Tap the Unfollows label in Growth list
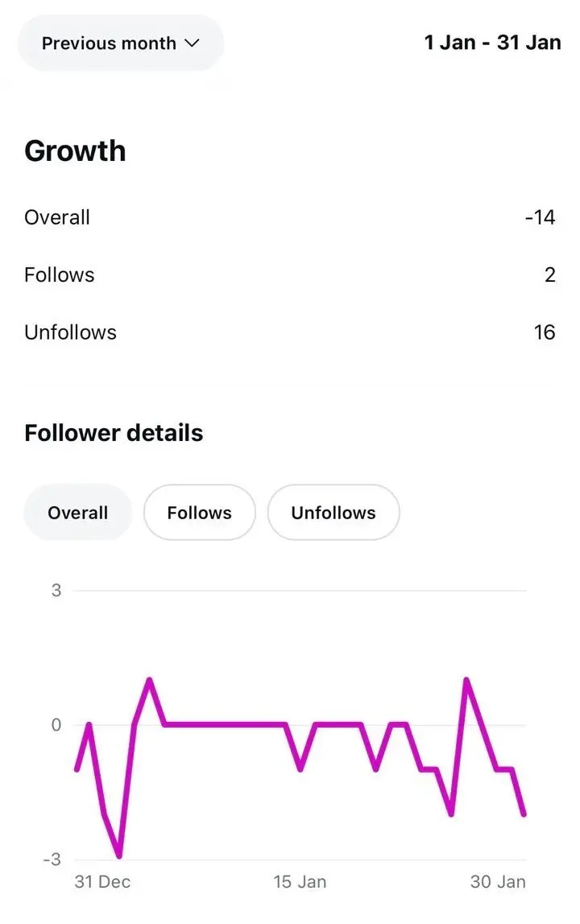Viewport: 580px width, 924px height. pos(70,332)
